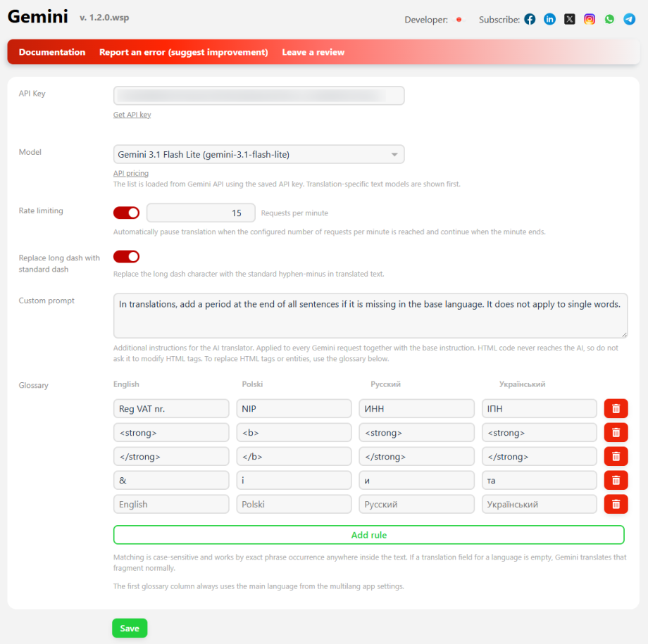Click the Gemini title heading
Screen dimensions: 648x644
point(37,17)
